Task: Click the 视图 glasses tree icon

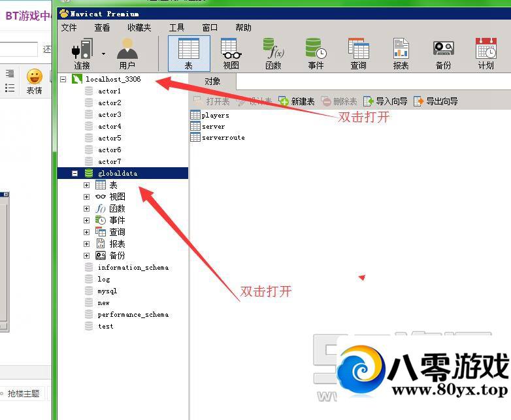Action: click(101, 197)
